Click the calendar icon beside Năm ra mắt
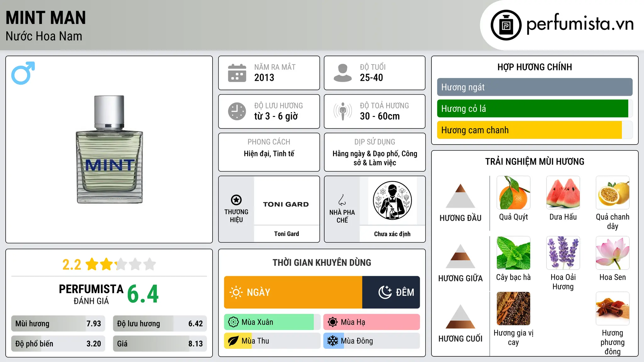644x362 pixels. (x=237, y=73)
